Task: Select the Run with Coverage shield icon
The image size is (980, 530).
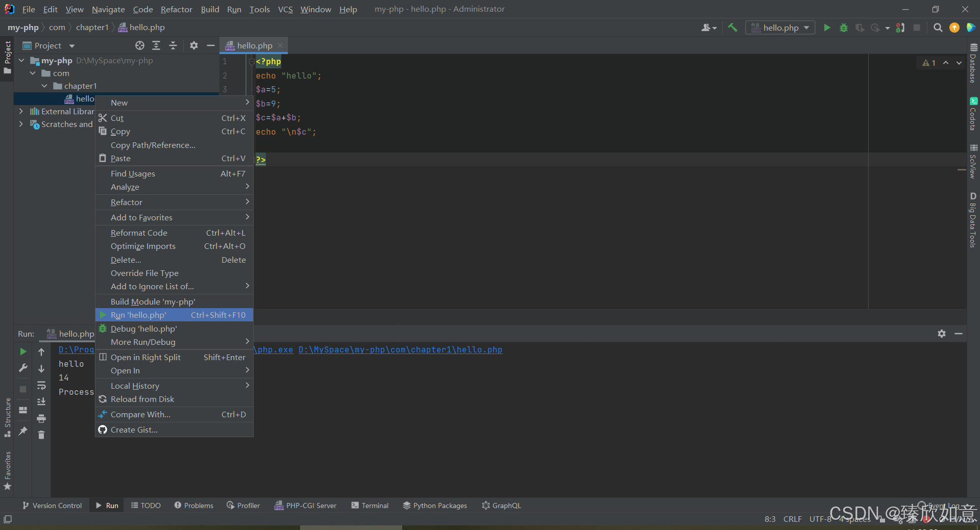Action: pos(860,28)
